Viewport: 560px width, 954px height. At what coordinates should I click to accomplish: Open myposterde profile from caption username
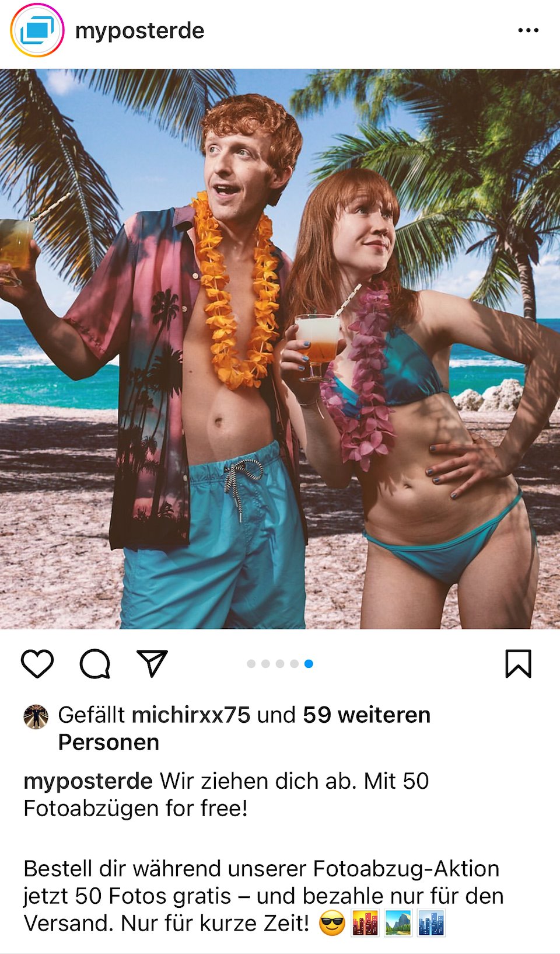click(x=88, y=781)
